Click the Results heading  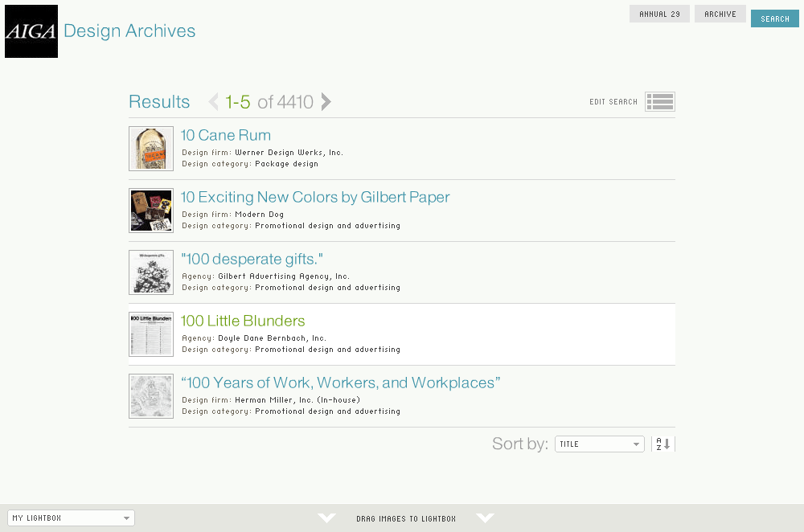point(159,101)
